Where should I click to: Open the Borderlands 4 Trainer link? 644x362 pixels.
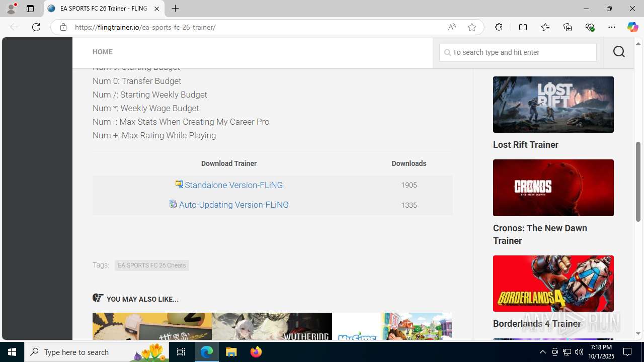click(537, 324)
